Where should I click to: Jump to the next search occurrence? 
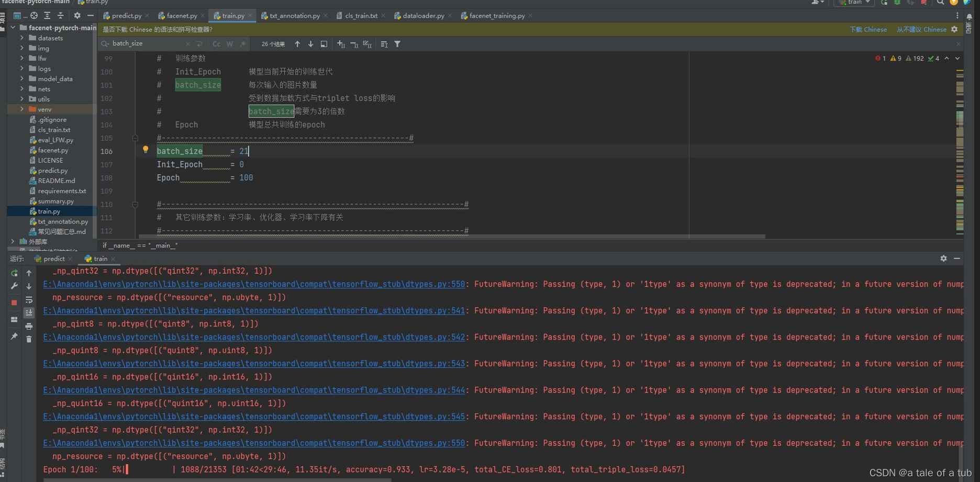point(310,44)
